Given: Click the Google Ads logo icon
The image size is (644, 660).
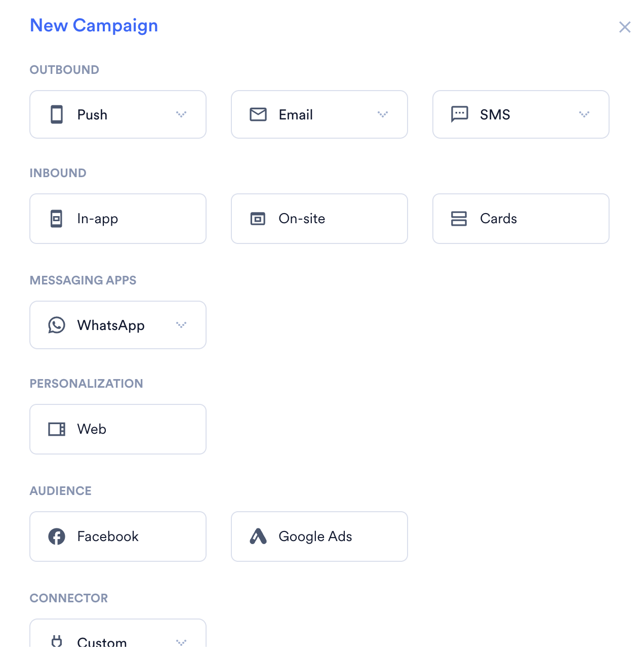Looking at the screenshot, I should [258, 537].
